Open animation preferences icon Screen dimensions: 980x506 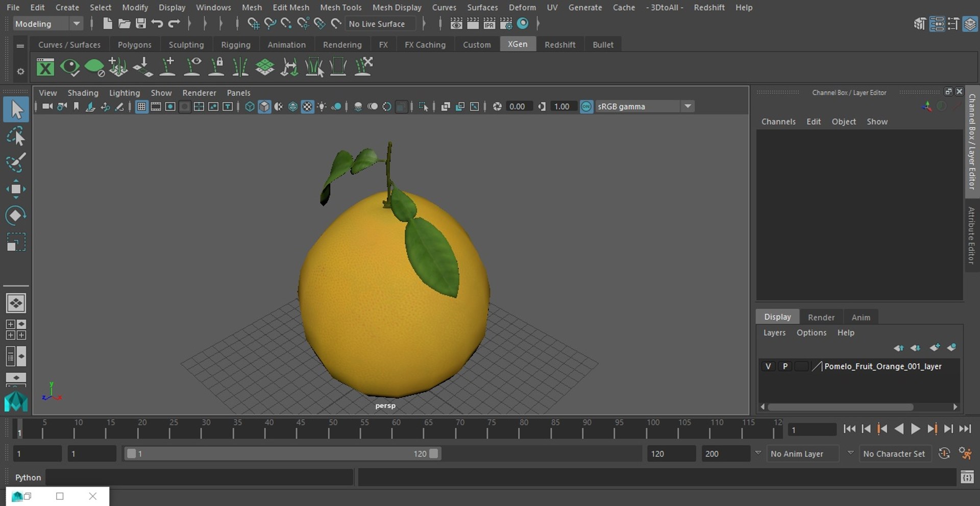(965, 453)
